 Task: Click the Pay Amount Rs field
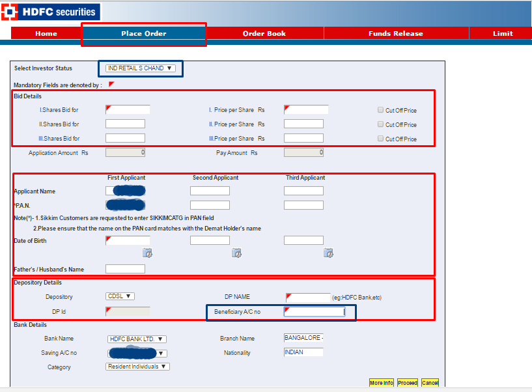point(303,152)
